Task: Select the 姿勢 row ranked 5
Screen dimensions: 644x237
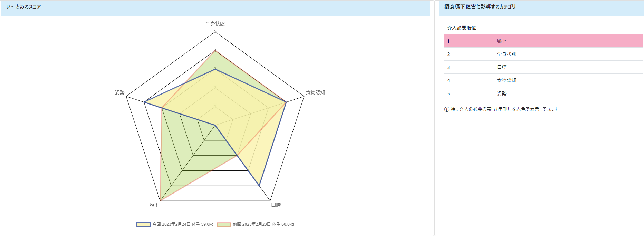Action: pos(544,93)
